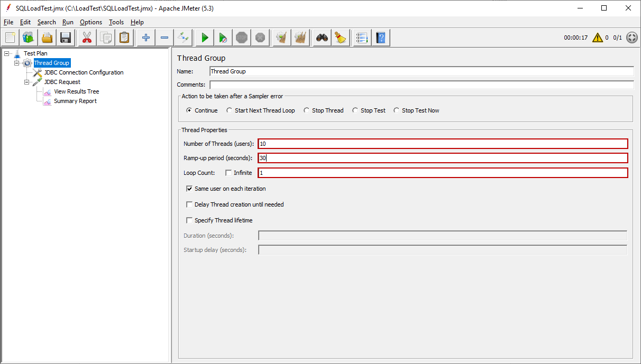
Task: Open Search with binoculars icon
Action: (x=322, y=38)
